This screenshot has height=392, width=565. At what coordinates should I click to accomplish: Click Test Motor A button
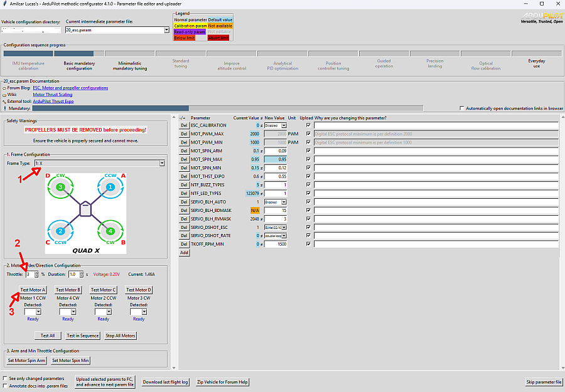coord(33,290)
